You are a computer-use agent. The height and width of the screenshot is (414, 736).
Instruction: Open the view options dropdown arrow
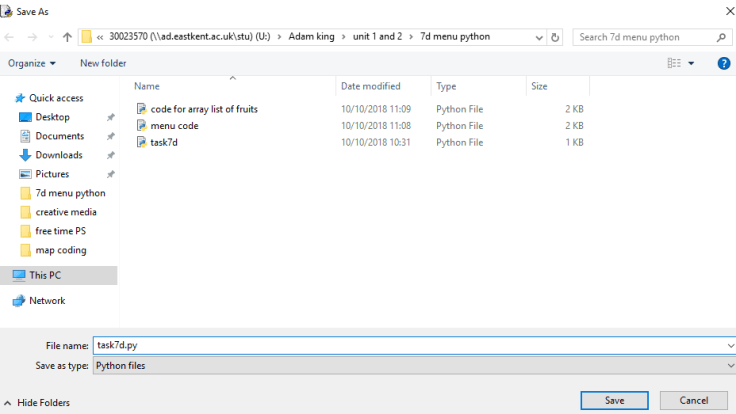tap(691, 63)
